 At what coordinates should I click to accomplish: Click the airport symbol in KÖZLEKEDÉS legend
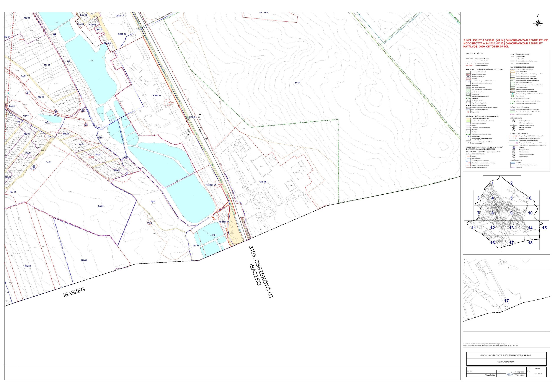coord(514,130)
